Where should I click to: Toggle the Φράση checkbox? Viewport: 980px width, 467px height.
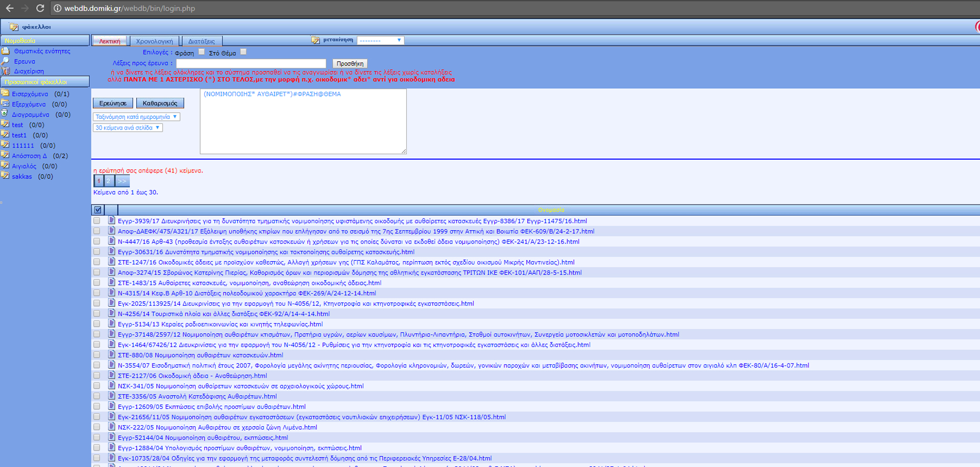(202, 52)
